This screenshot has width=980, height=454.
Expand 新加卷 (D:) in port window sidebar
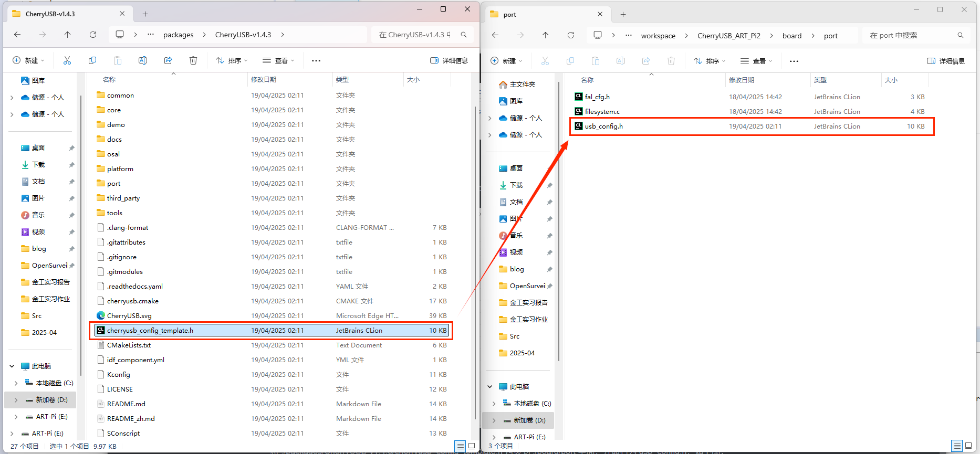tap(494, 420)
